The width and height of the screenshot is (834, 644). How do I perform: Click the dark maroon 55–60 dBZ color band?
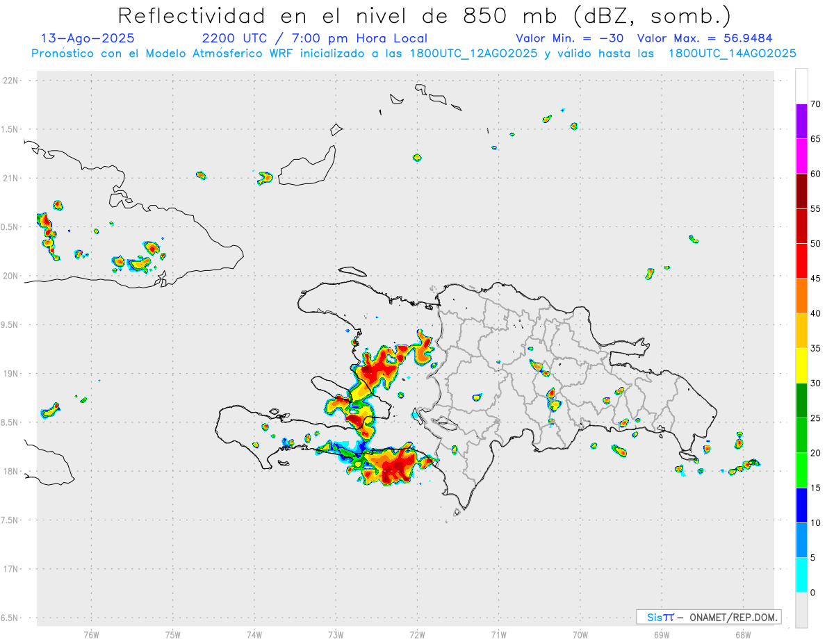pos(802,191)
